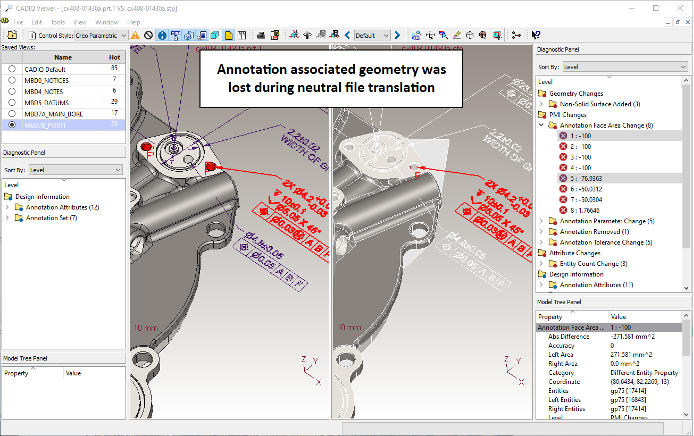
Task: Click the red X for item 8 : 1.76648
Action: 563,210
